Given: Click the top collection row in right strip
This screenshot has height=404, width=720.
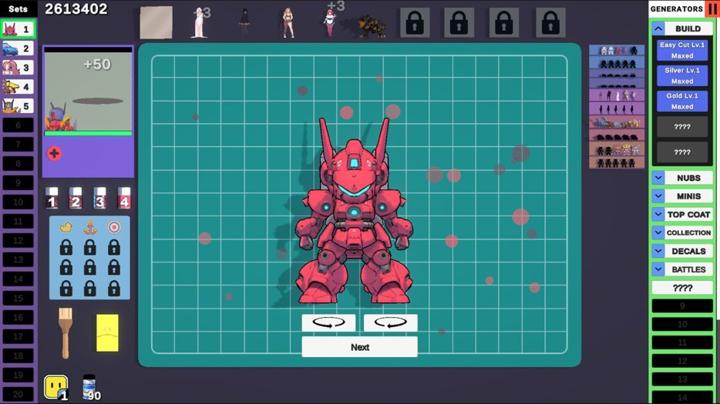Looking at the screenshot, I should [x=617, y=50].
